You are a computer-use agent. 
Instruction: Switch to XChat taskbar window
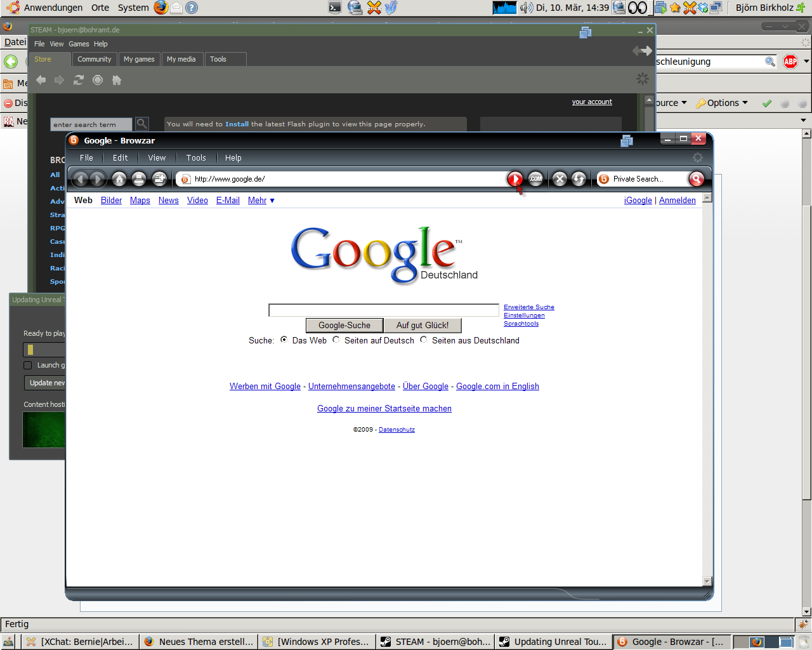point(81,642)
